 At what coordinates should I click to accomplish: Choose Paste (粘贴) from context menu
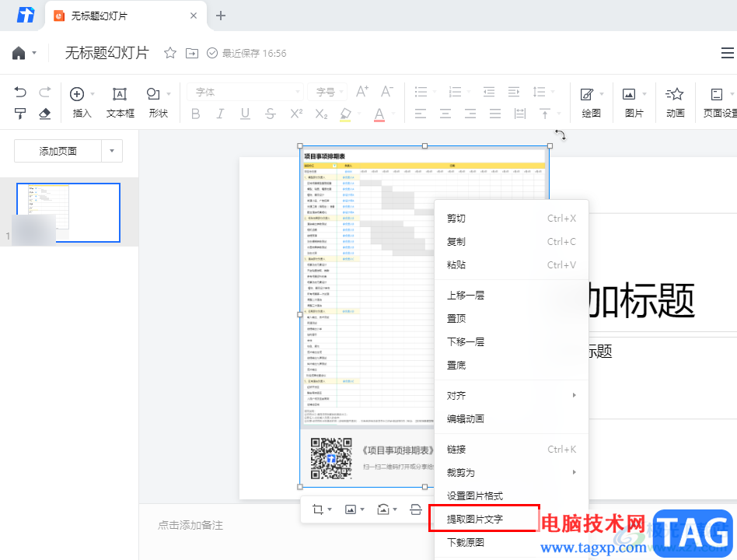click(x=512, y=264)
